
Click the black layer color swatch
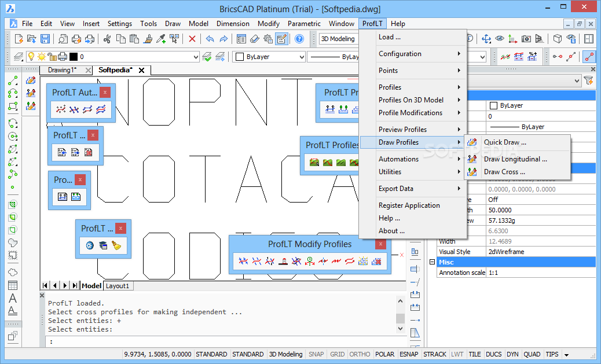(x=73, y=57)
